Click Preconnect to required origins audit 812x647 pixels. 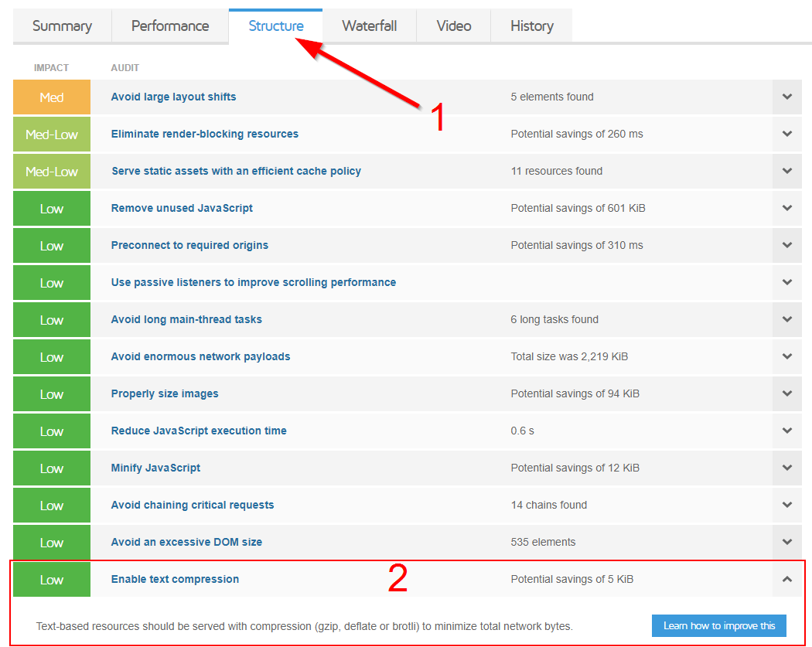(x=189, y=246)
